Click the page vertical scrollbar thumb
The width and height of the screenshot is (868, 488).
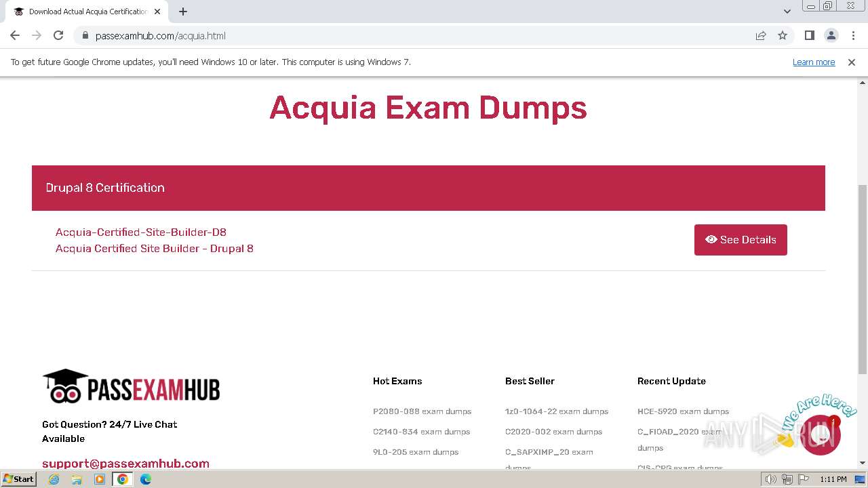click(863, 279)
